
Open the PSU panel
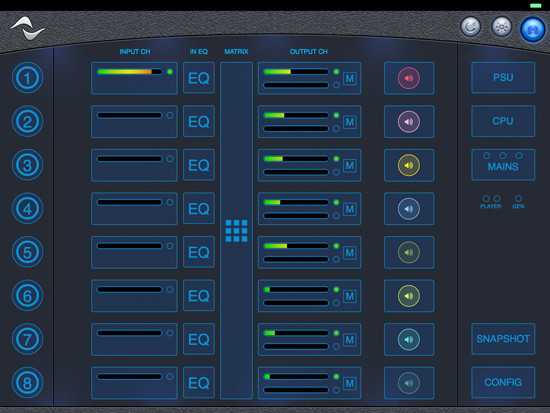click(x=503, y=78)
